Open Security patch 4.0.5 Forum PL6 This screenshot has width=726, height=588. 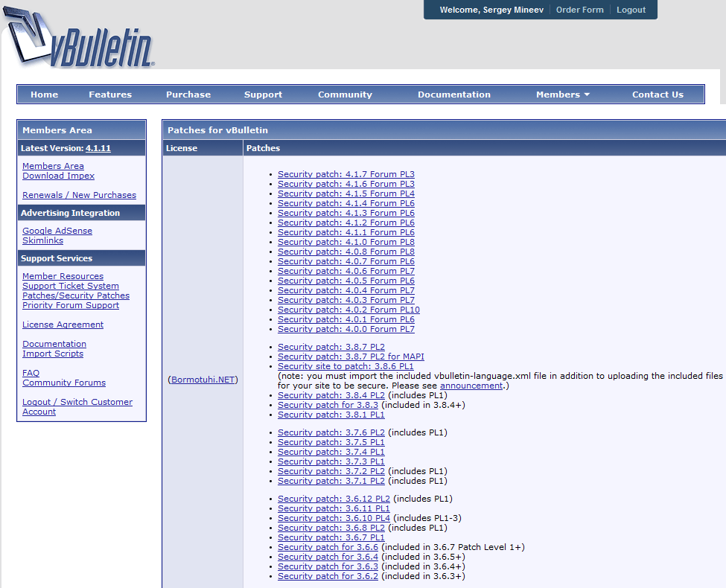[x=346, y=281]
